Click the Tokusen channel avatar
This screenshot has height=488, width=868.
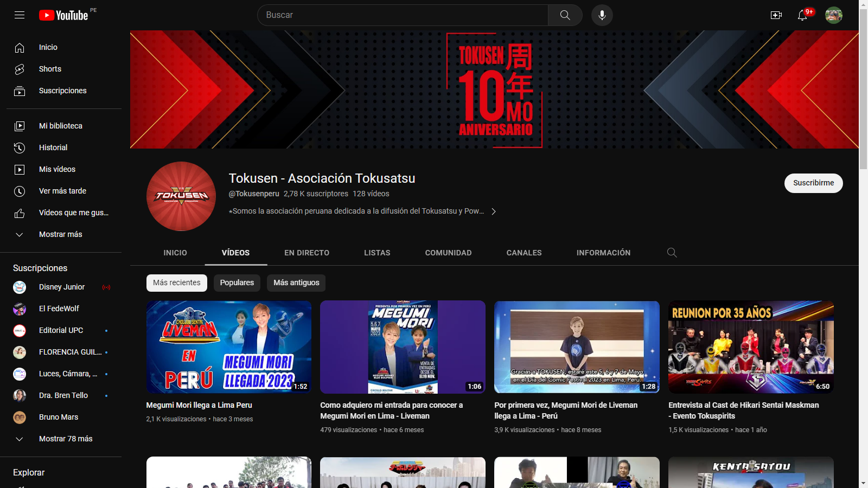(181, 196)
